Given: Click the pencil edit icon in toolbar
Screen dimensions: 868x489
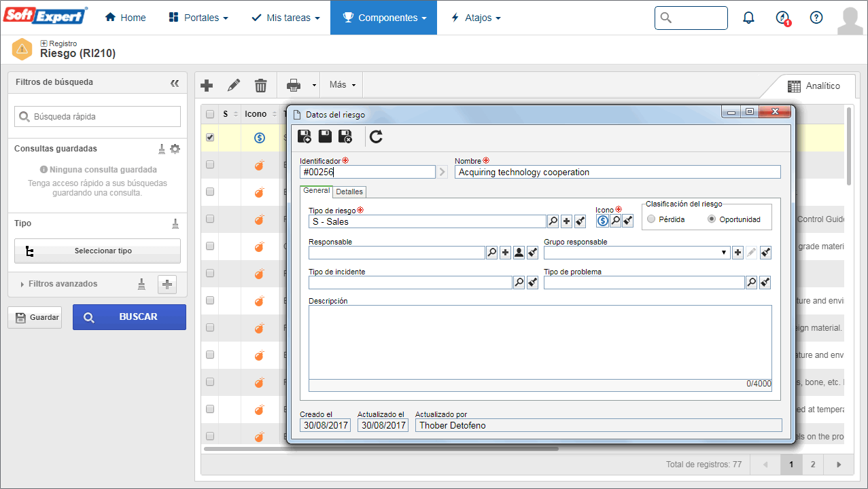Looking at the screenshot, I should pos(234,86).
